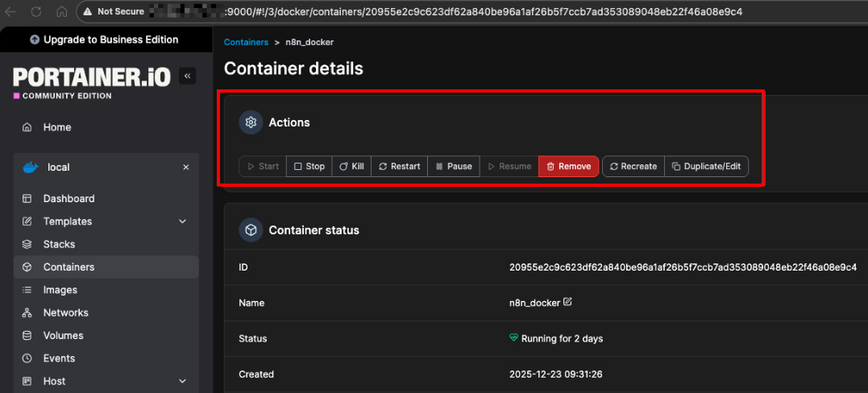Click the disabled Resume button
Image resolution: width=868 pixels, height=393 pixels.
pyautogui.click(x=509, y=166)
